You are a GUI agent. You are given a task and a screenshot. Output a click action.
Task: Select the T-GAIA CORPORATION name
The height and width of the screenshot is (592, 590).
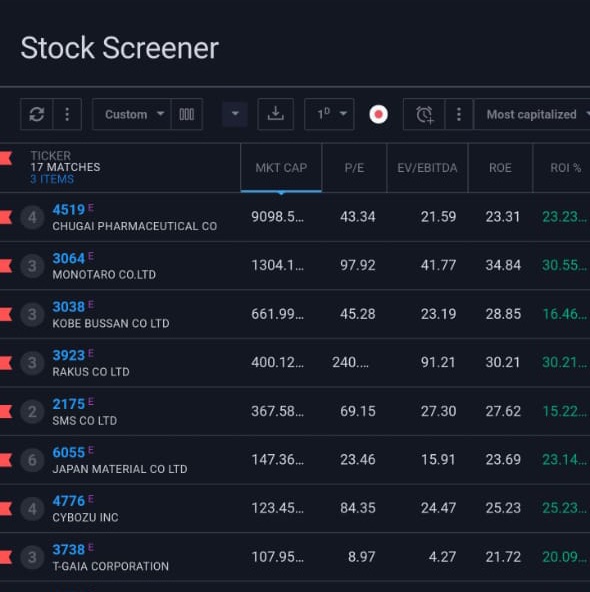point(111,566)
